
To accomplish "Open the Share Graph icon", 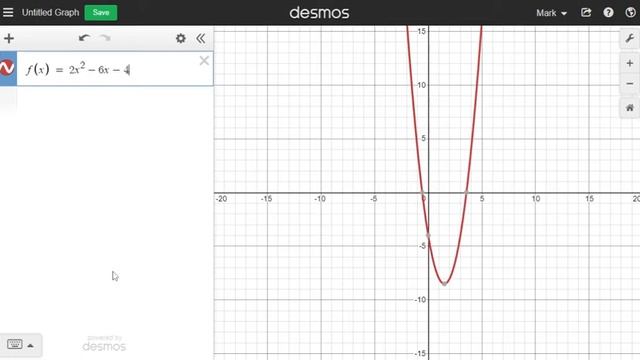I will 586,13.
